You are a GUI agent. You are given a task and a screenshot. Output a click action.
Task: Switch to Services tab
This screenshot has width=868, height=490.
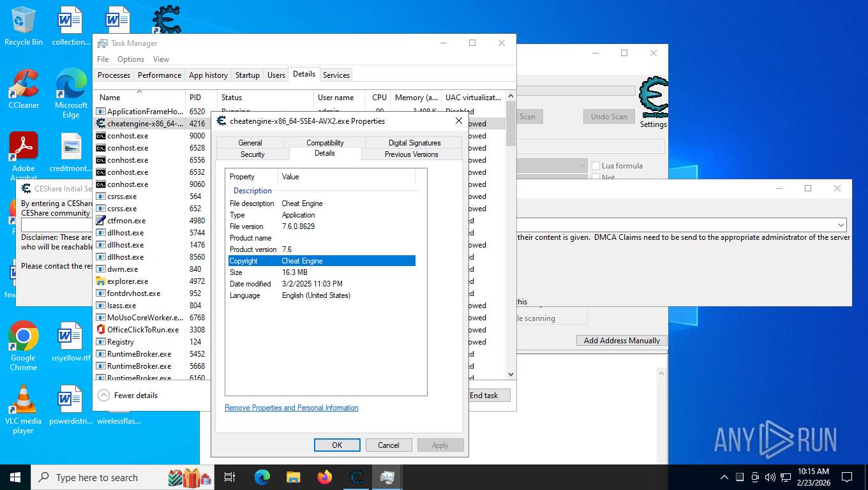click(x=336, y=75)
